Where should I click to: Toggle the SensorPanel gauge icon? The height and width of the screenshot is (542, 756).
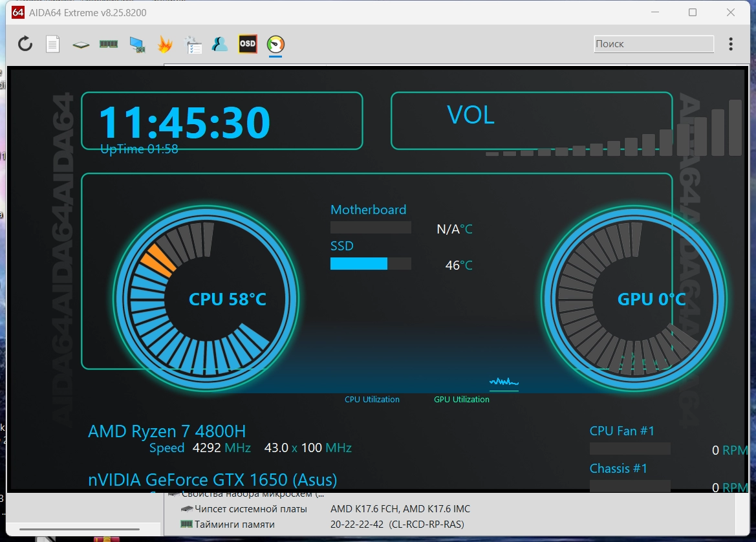(275, 45)
